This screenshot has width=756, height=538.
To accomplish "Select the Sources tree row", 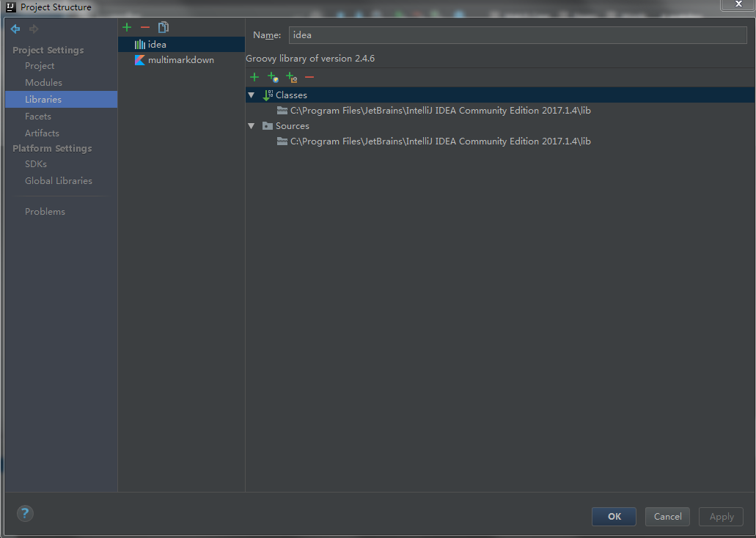I will (x=500, y=126).
